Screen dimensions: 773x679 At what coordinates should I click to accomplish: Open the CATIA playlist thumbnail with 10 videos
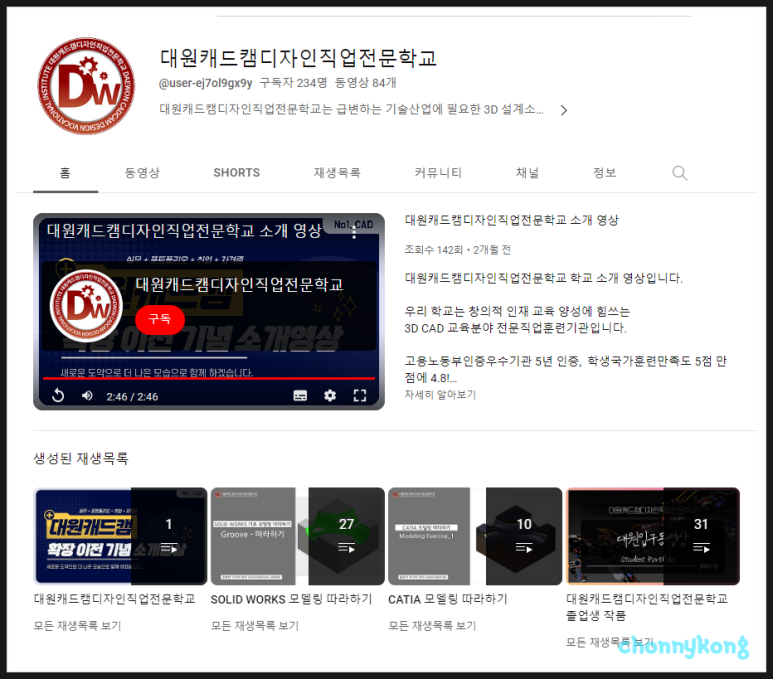click(x=475, y=536)
